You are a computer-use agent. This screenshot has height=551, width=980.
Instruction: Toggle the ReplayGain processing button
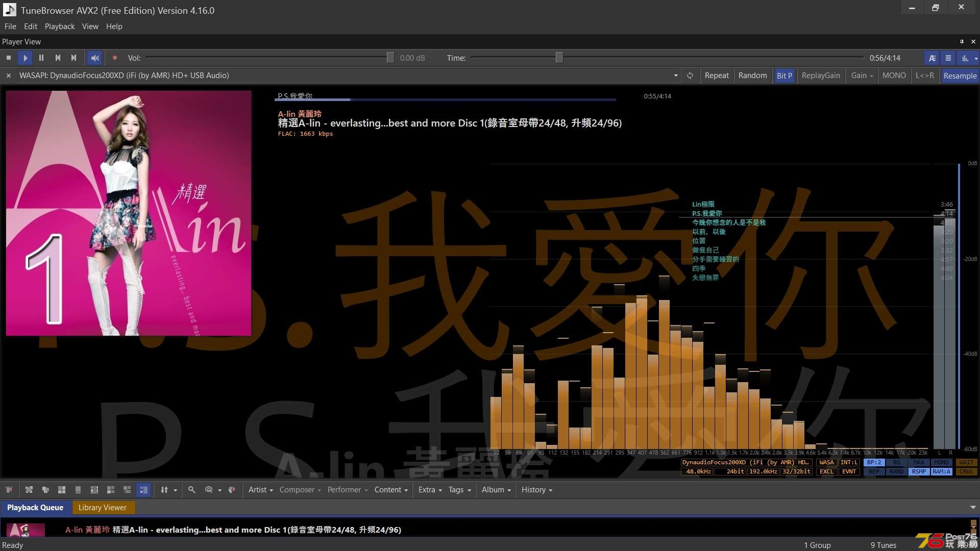(x=820, y=74)
